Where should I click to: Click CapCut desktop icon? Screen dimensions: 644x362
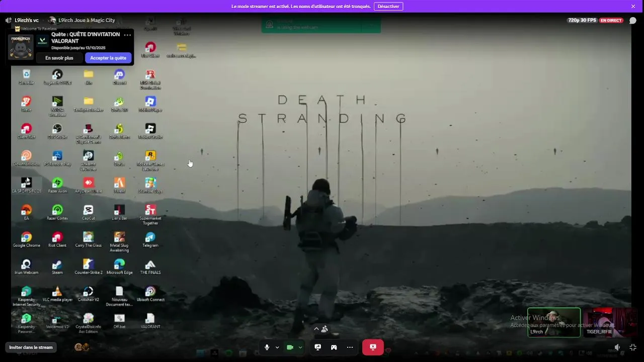pyautogui.click(x=88, y=213)
